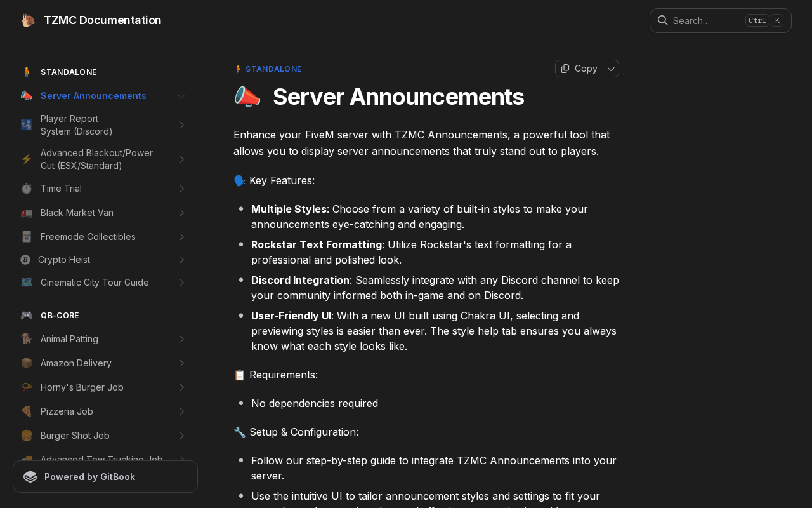Click the snail logo icon in header

(28, 20)
